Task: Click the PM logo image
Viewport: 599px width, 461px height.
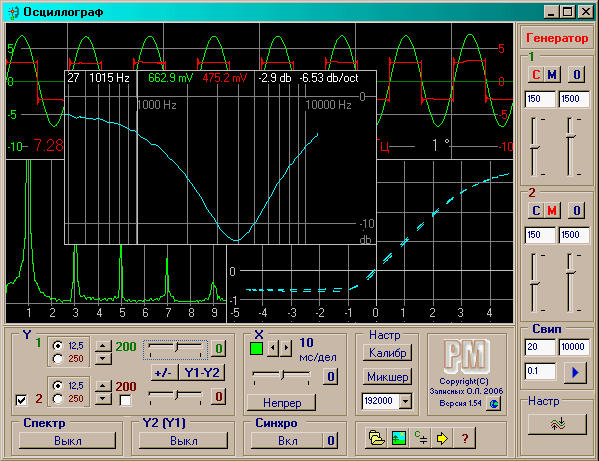Action: [x=466, y=357]
